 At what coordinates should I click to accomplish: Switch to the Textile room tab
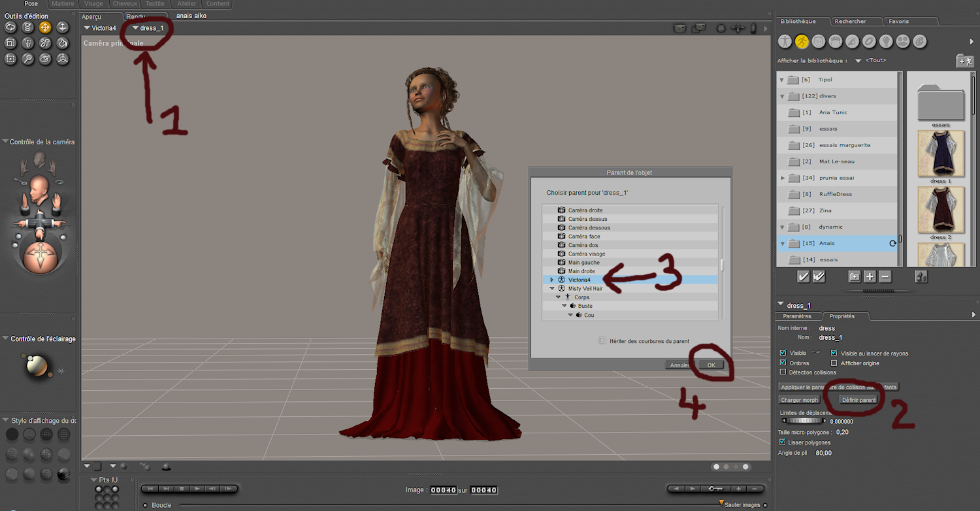point(155,4)
